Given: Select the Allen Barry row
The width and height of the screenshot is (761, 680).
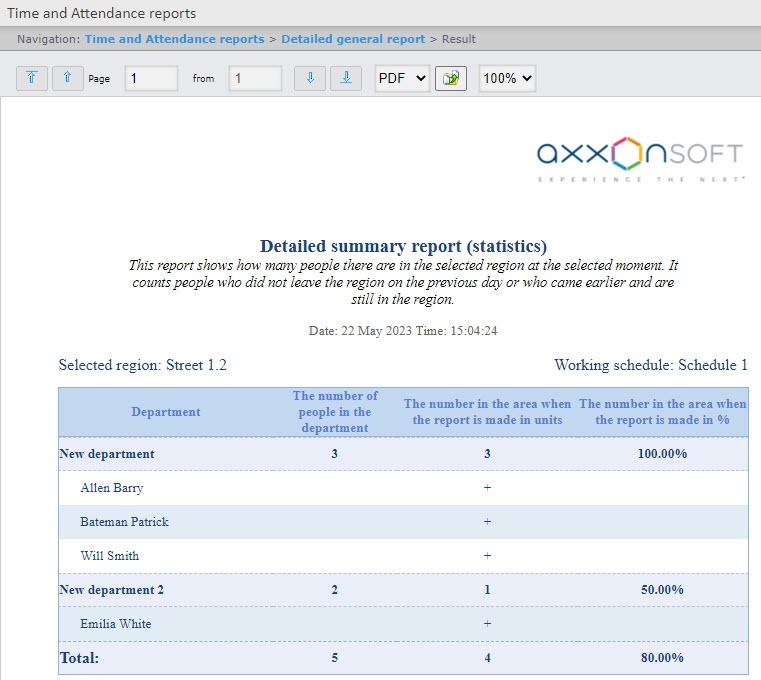Looking at the screenshot, I should (112, 488).
